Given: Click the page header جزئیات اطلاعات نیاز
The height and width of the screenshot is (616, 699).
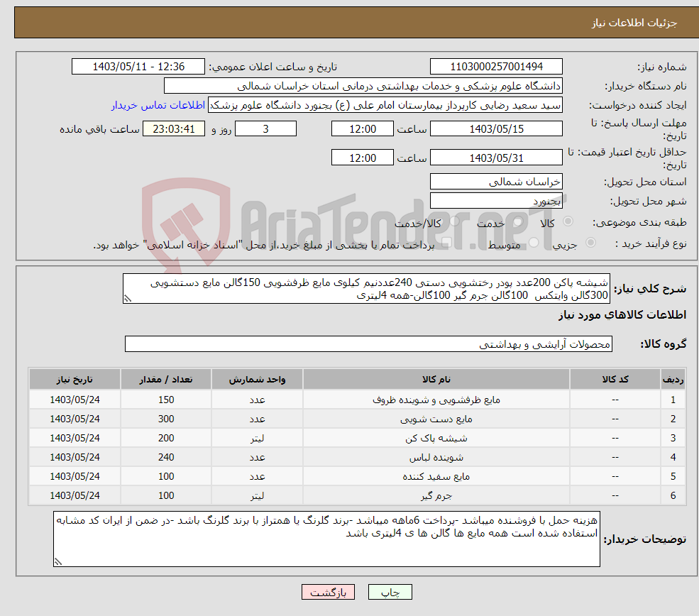Looking at the screenshot, I should coord(634,23).
